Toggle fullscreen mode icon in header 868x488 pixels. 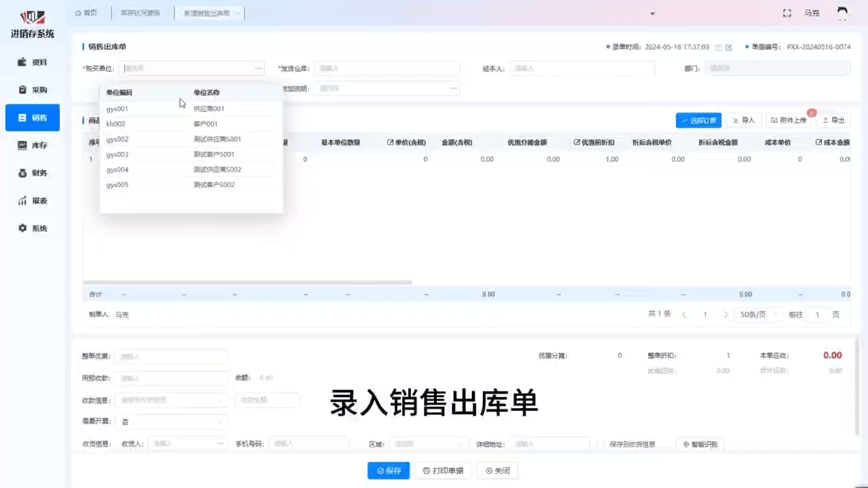tap(787, 13)
